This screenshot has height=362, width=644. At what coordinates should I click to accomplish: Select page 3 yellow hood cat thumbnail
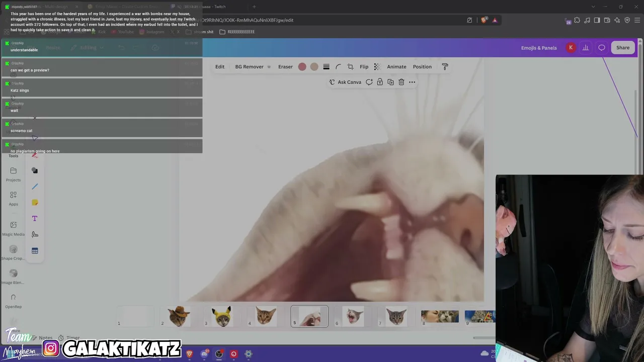click(x=222, y=316)
